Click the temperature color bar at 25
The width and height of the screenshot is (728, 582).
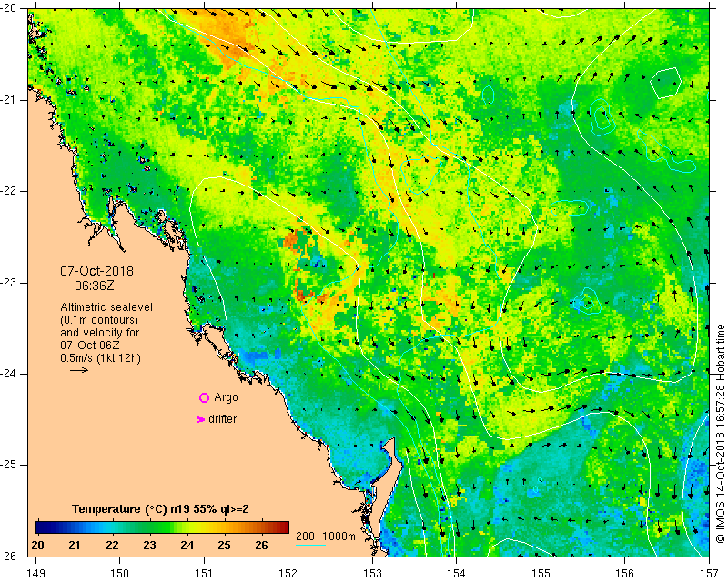224,527
